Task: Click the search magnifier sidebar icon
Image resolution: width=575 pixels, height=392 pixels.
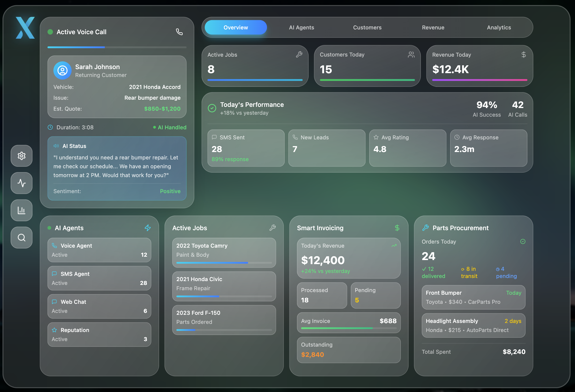Action: point(22,237)
